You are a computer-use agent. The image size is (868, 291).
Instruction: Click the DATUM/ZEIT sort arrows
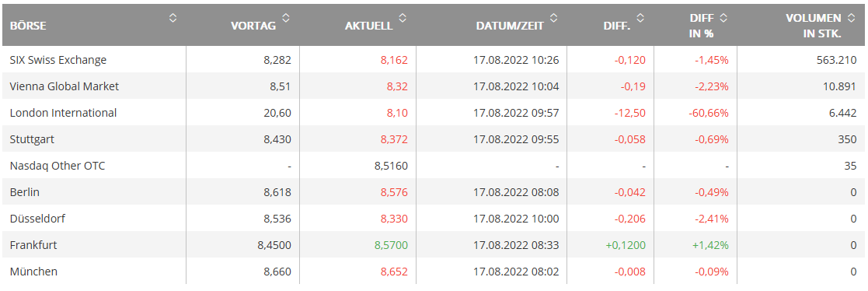point(553,19)
